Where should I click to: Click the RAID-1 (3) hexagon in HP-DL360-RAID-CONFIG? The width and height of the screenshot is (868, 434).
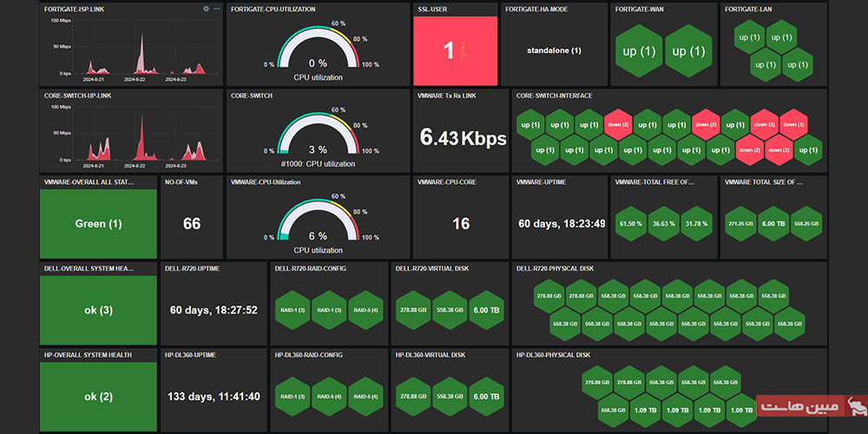[293, 397]
